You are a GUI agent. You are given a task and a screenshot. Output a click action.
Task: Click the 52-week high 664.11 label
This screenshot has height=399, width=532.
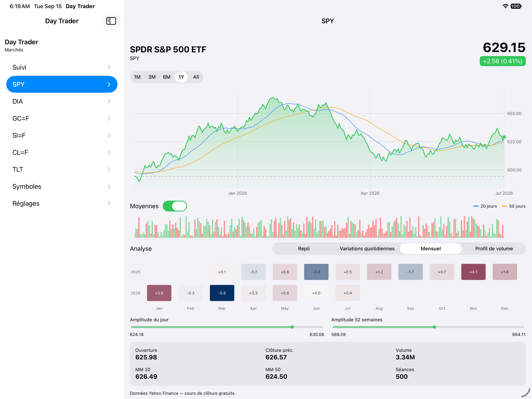(519, 335)
